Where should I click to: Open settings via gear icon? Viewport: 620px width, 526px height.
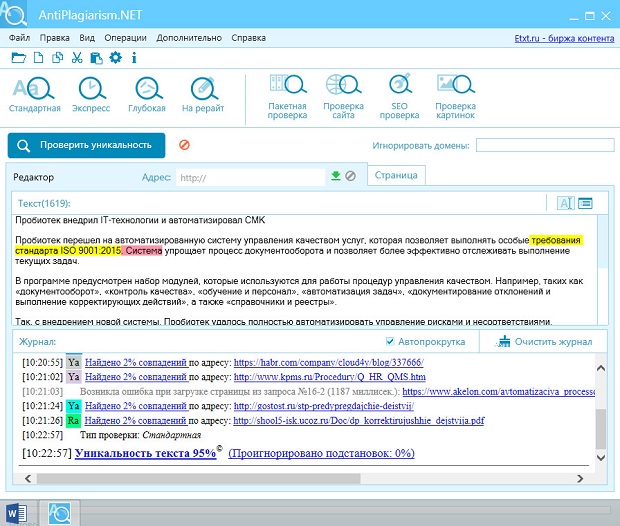pyautogui.click(x=115, y=58)
